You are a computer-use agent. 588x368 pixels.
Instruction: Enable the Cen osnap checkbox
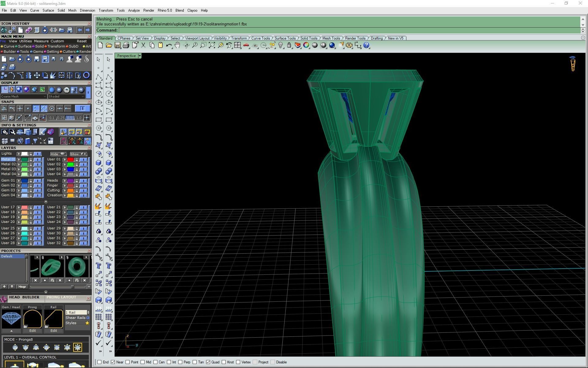pos(156,362)
